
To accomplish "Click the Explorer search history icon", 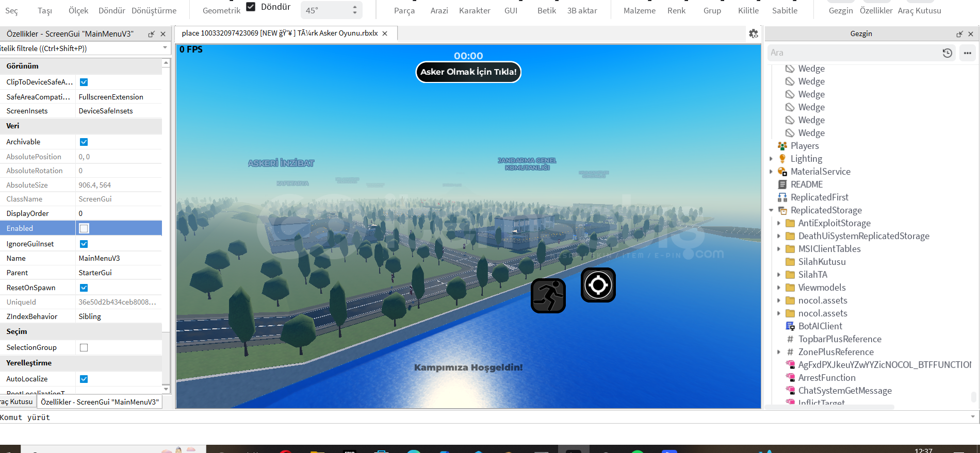I will [x=948, y=53].
